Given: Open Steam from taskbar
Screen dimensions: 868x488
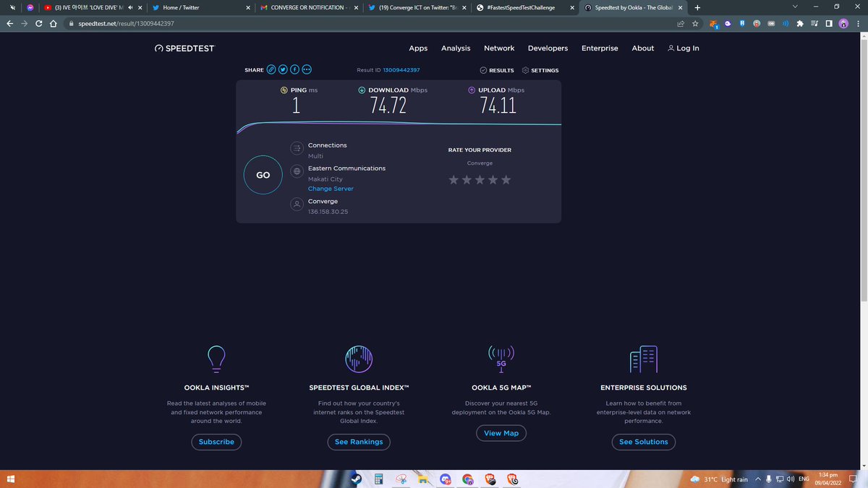Looking at the screenshot, I should (x=355, y=479).
